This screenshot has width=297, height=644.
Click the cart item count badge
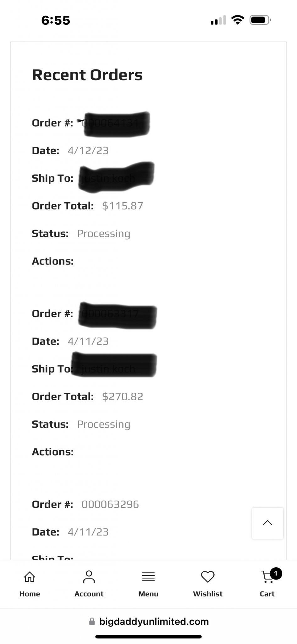[x=276, y=574]
